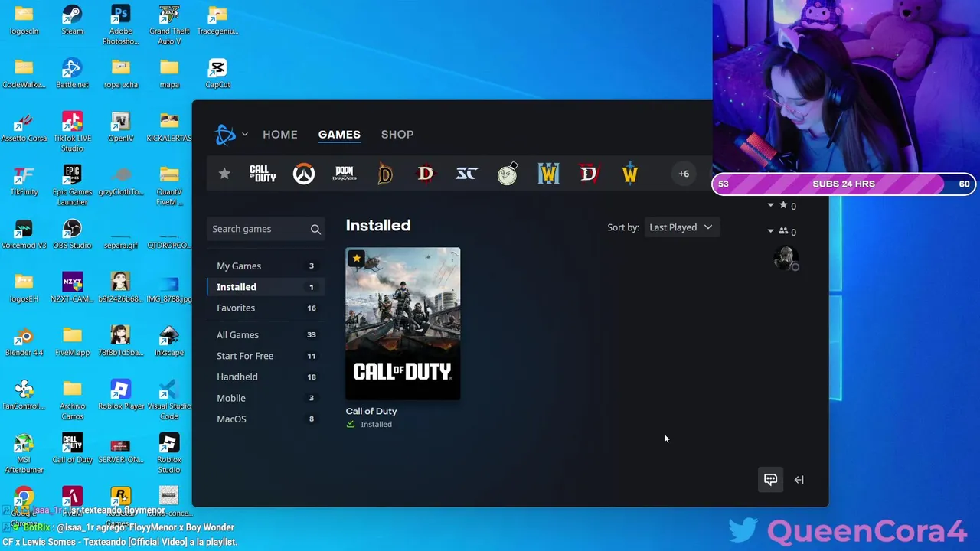This screenshot has width=980, height=551.
Task: Select My Games in the sidebar
Action: coord(266,266)
